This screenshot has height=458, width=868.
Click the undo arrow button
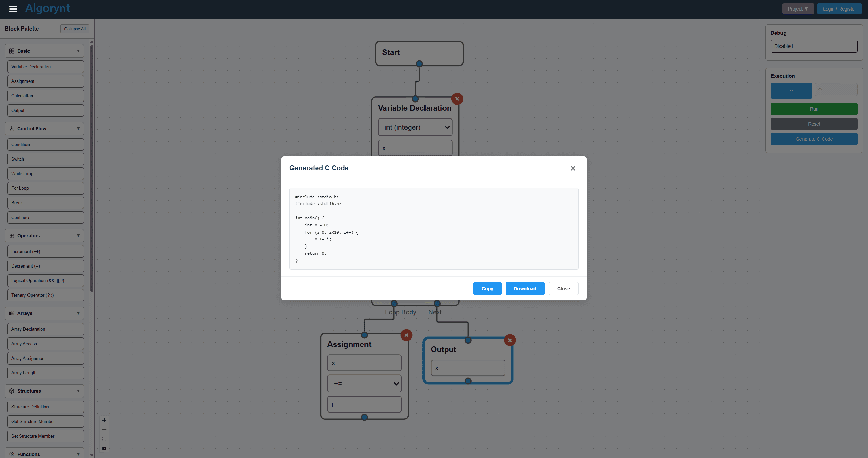(x=791, y=91)
